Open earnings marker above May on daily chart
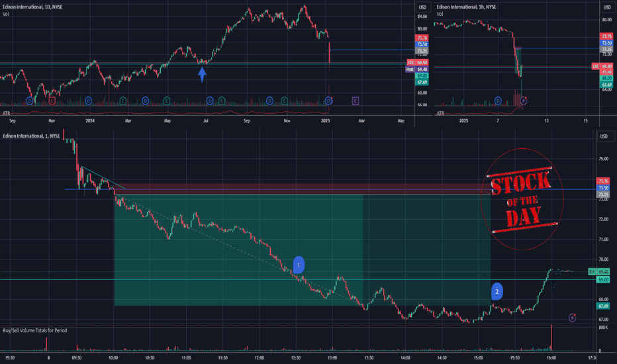 pos(166,101)
